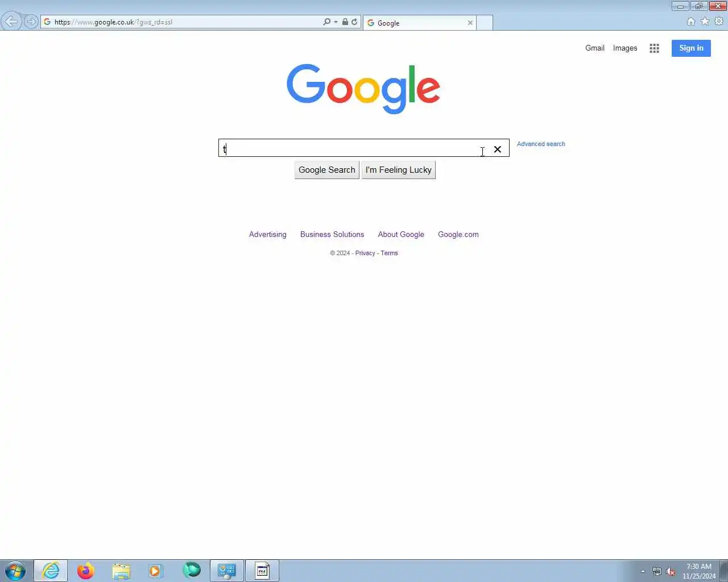The width and height of the screenshot is (728, 582).
Task: Open the Windows Start menu orb
Action: [x=15, y=571]
